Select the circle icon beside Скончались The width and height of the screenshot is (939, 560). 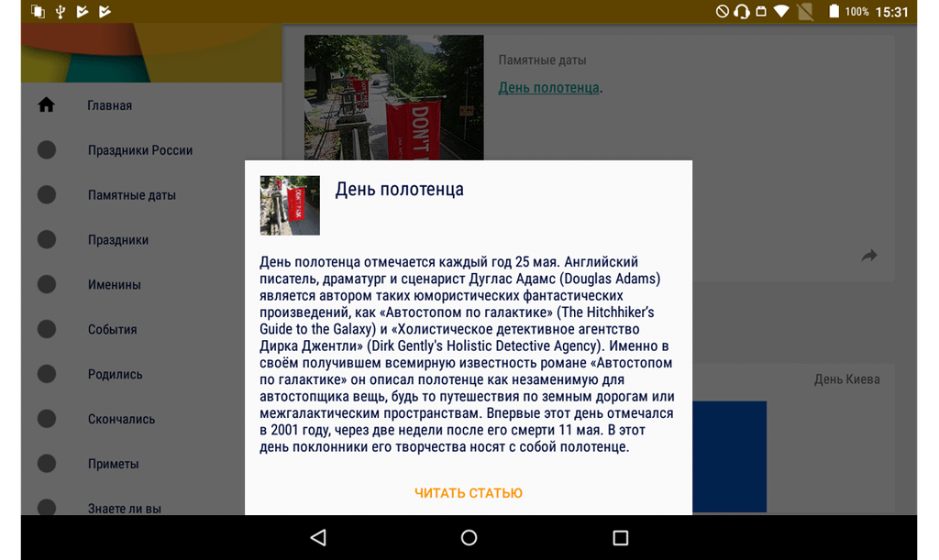(47, 419)
